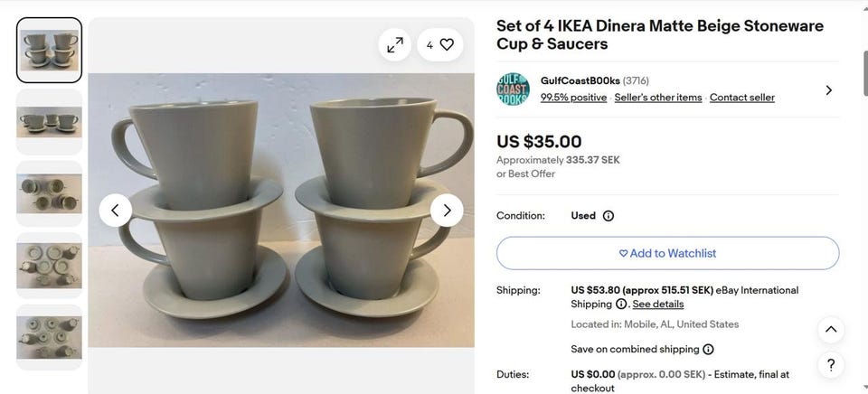Click the heart icon to save item
The width and height of the screenshot is (868, 394).
pos(447,44)
